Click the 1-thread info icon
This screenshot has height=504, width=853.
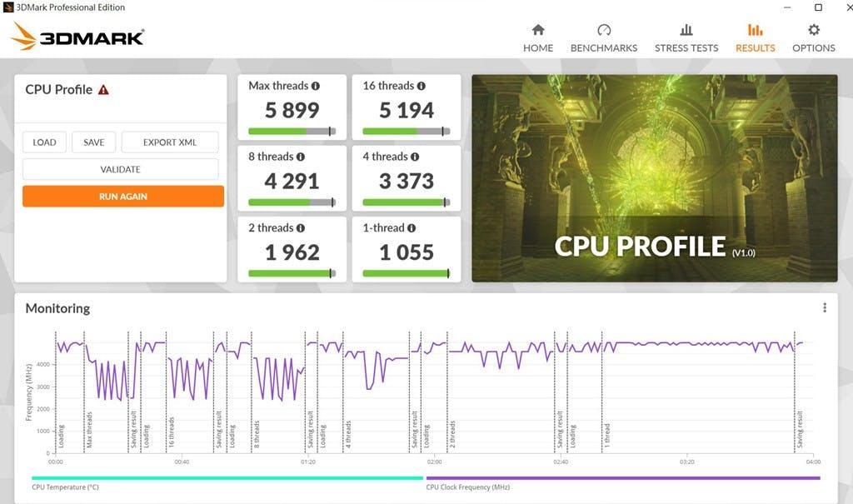[x=412, y=228]
